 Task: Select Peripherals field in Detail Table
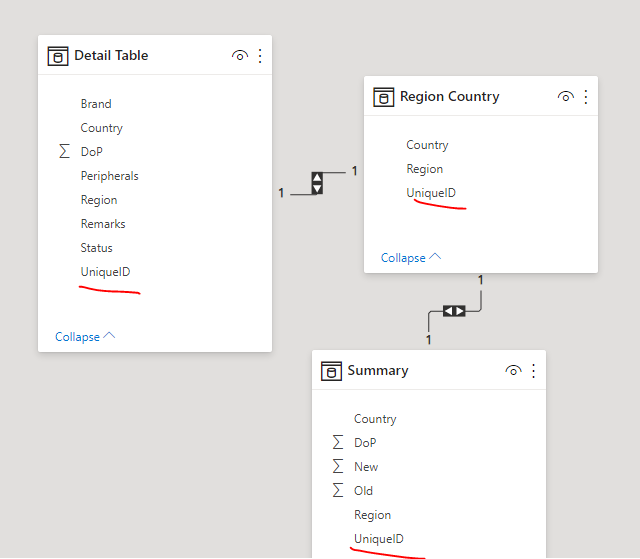tap(109, 176)
